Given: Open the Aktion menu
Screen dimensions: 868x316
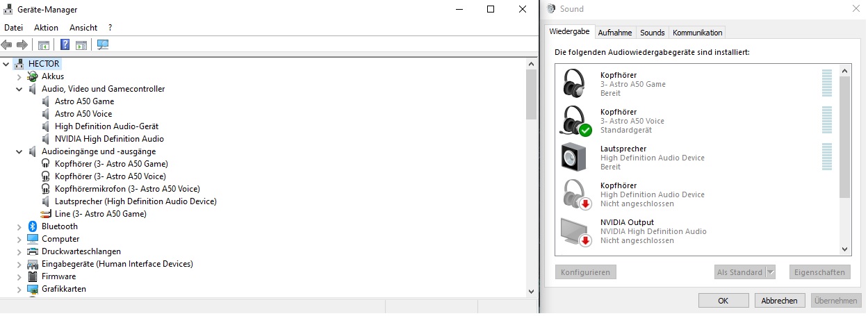Looking at the screenshot, I should [x=46, y=28].
